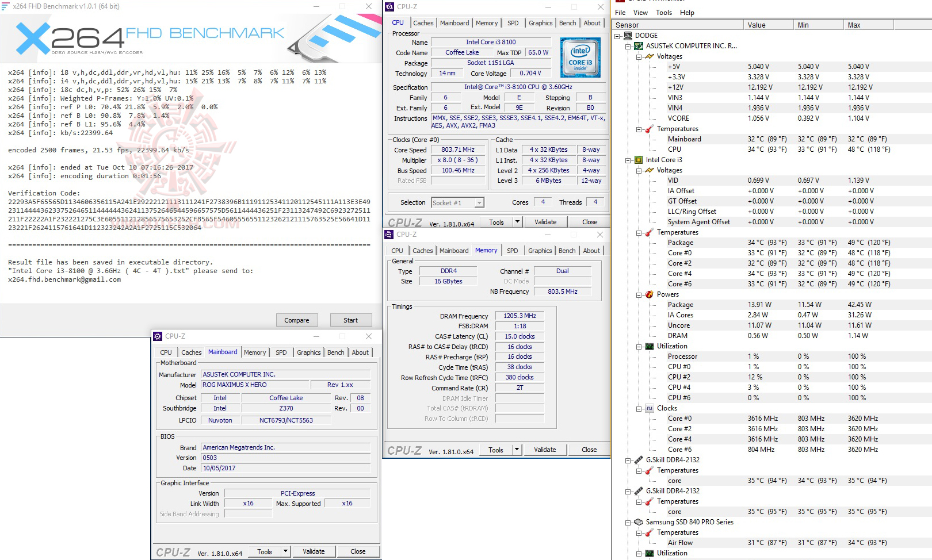Image resolution: width=932 pixels, height=560 pixels.
Task: Open the File menu in HWMonitor
Action: pos(620,13)
